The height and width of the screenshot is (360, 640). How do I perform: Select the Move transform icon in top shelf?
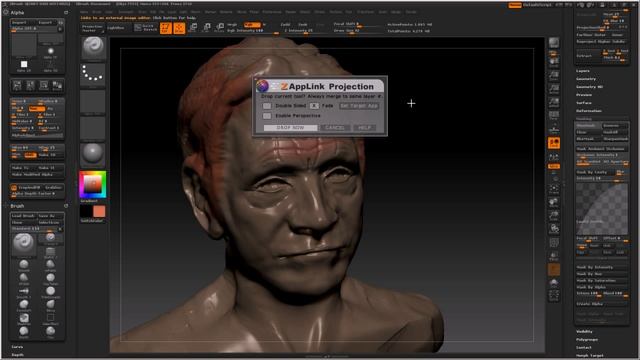193,28
